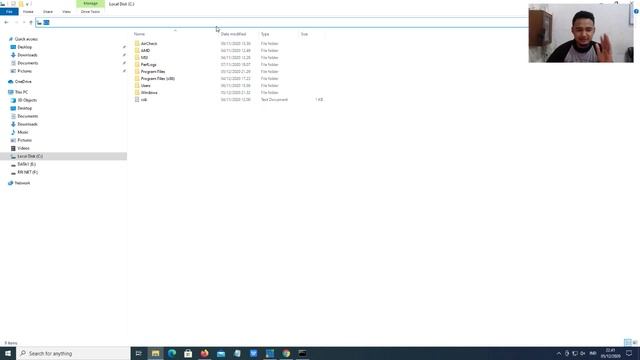This screenshot has width=640, height=360.
Task: Click the taskbar clock and date
Action: (x=611, y=353)
